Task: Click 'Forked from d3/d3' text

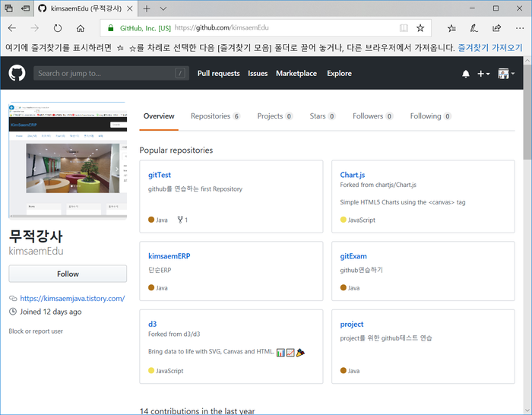Action: 174,334
